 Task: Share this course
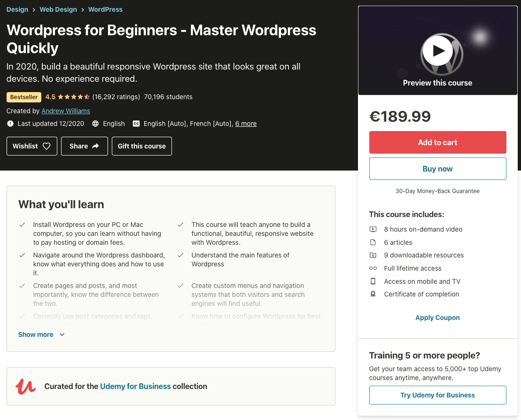coord(85,146)
